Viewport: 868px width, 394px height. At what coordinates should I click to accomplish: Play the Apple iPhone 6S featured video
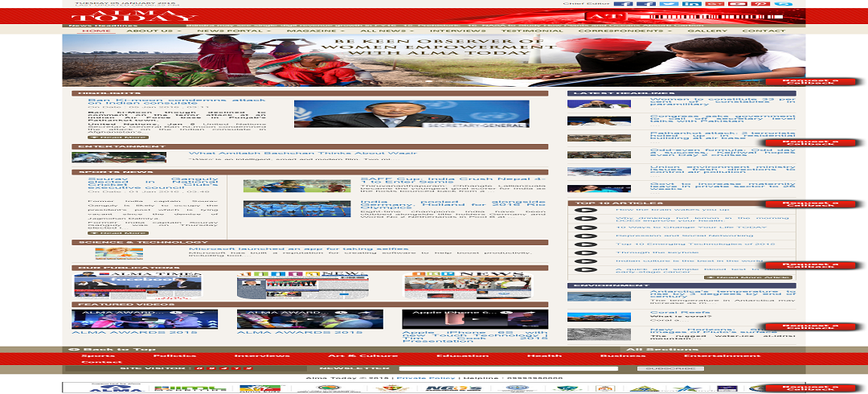(475, 319)
